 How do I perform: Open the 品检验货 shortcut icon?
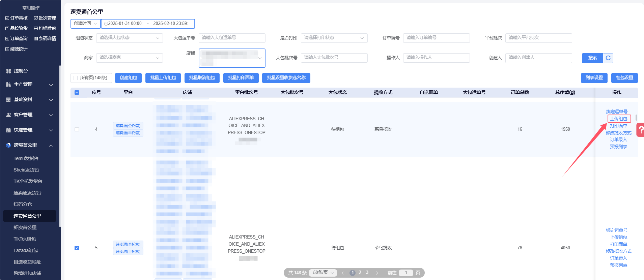tap(7, 29)
